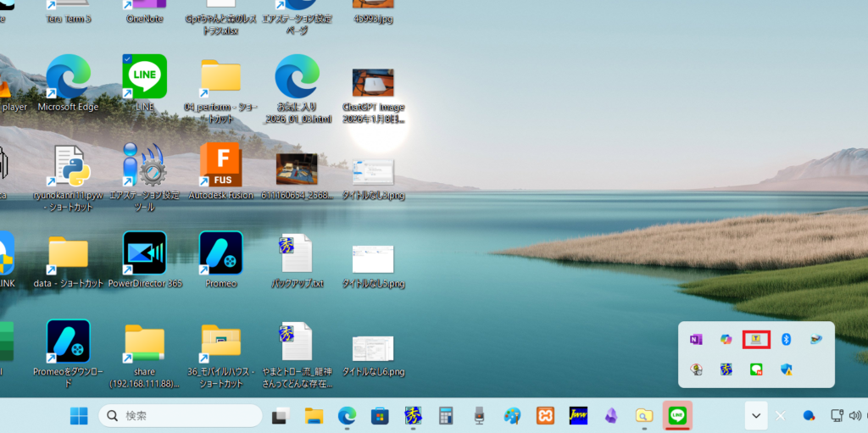Image resolution: width=868 pixels, height=433 pixels.
Task: Open Calculator from the taskbar
Action: [444, 416]
